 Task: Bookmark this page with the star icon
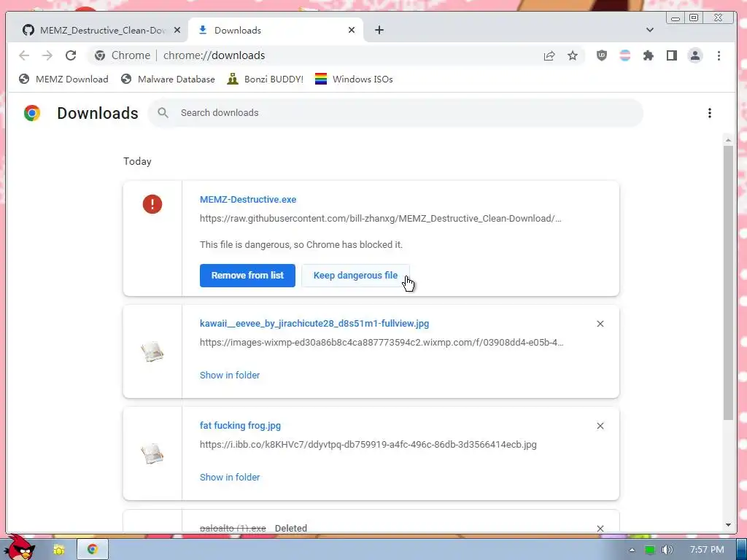pos(573,55)
